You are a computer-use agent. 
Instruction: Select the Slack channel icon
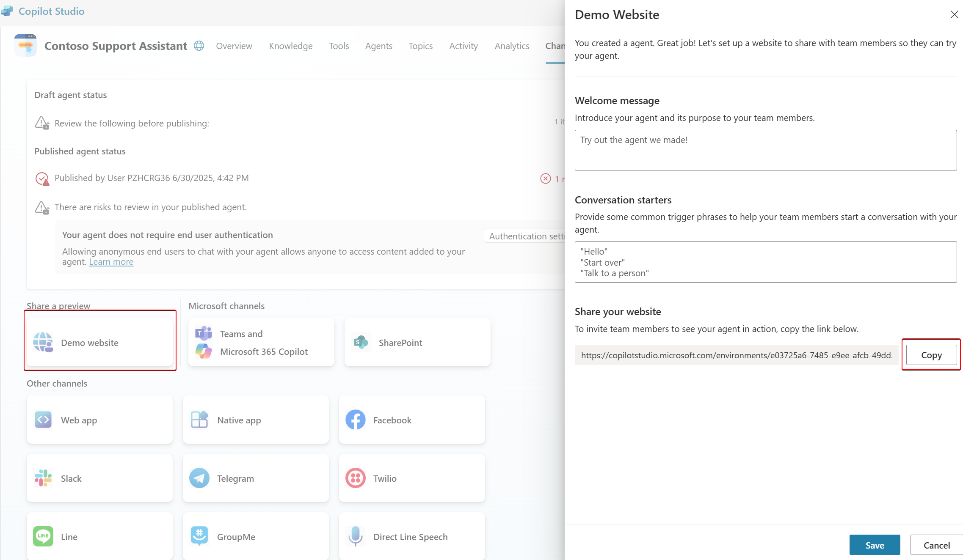click(43, 478)
